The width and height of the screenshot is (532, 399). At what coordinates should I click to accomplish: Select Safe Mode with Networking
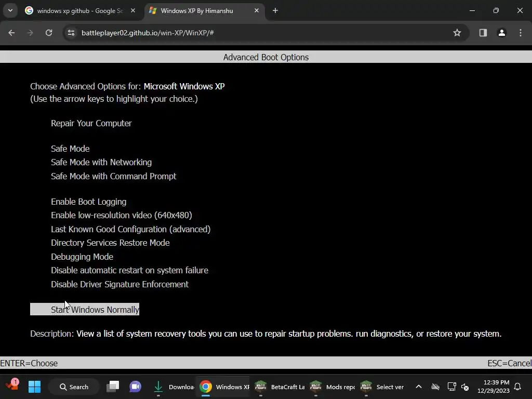[x=101, y=162]
